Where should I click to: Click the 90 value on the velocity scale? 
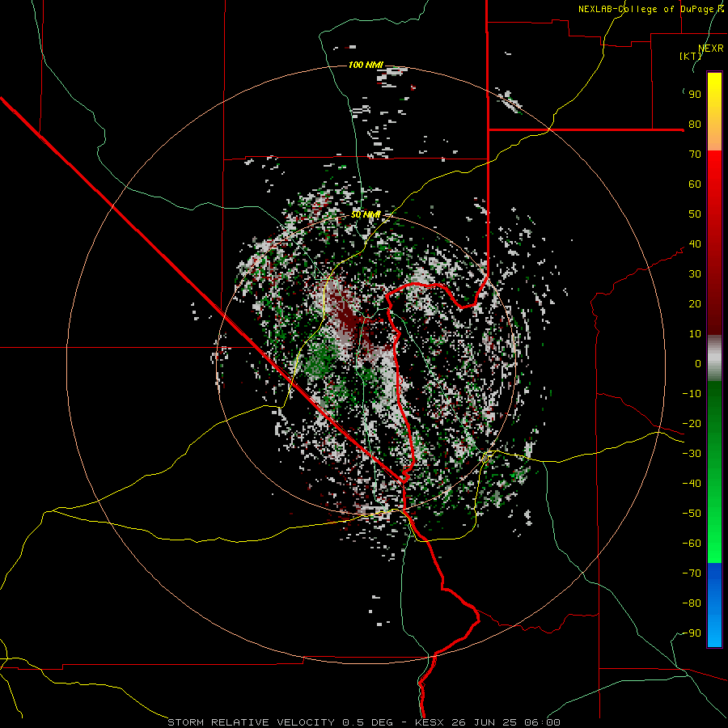click(695, 95)
